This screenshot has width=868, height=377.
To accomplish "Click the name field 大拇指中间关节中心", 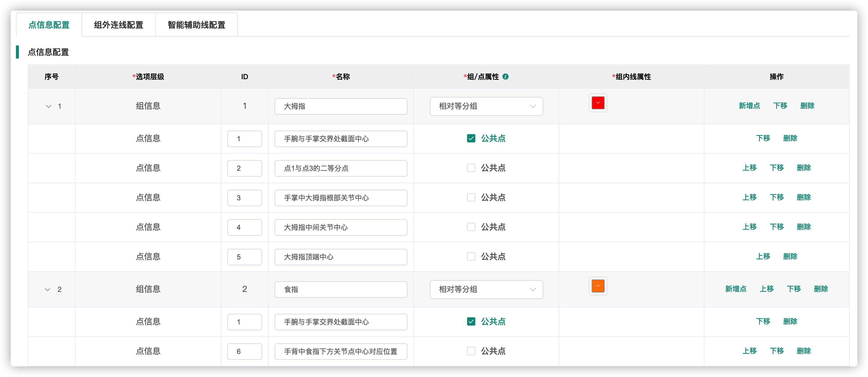I will (341, 227).
